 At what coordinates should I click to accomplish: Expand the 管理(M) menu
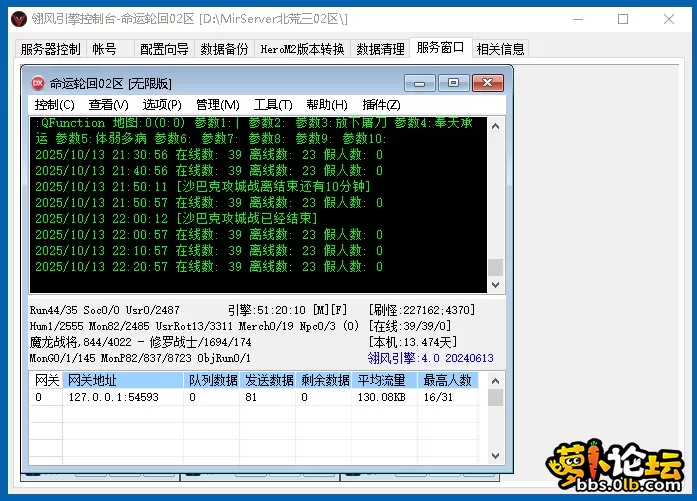[217, 104]
